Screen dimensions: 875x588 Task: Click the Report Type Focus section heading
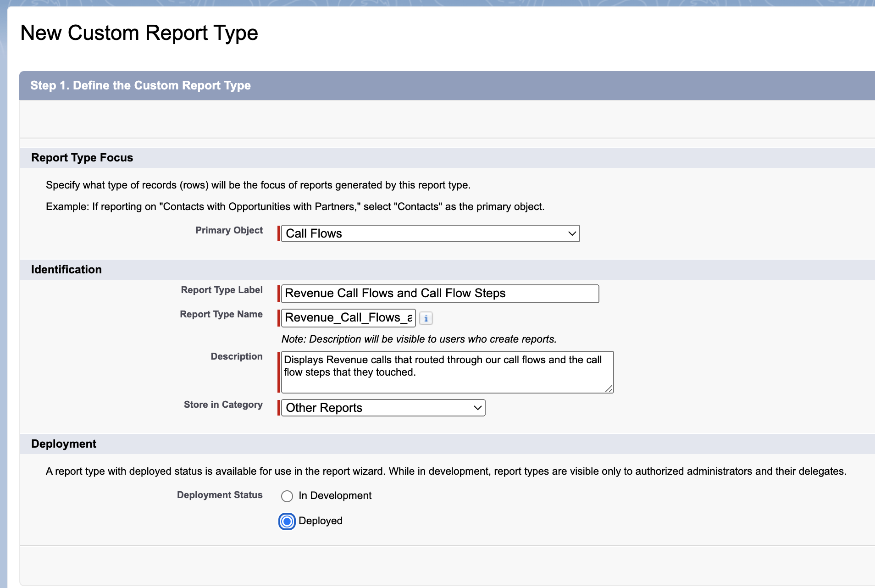(82, 158)
